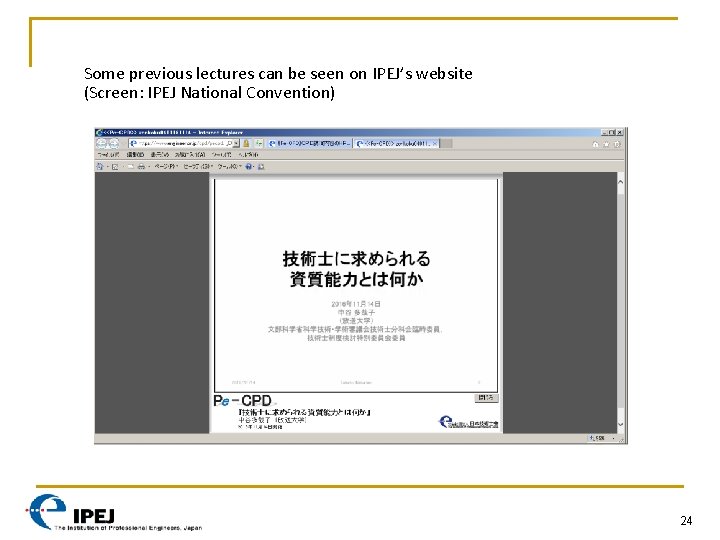Open Favorites star icon

(x=607, y=144)
